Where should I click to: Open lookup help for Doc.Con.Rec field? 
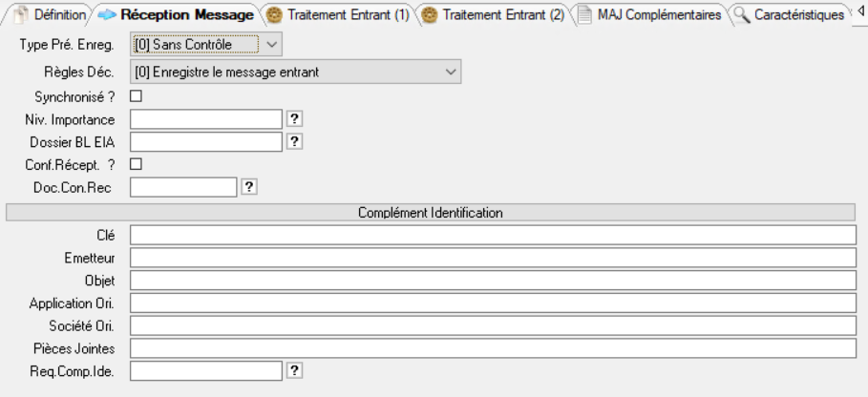coord(249,187)
